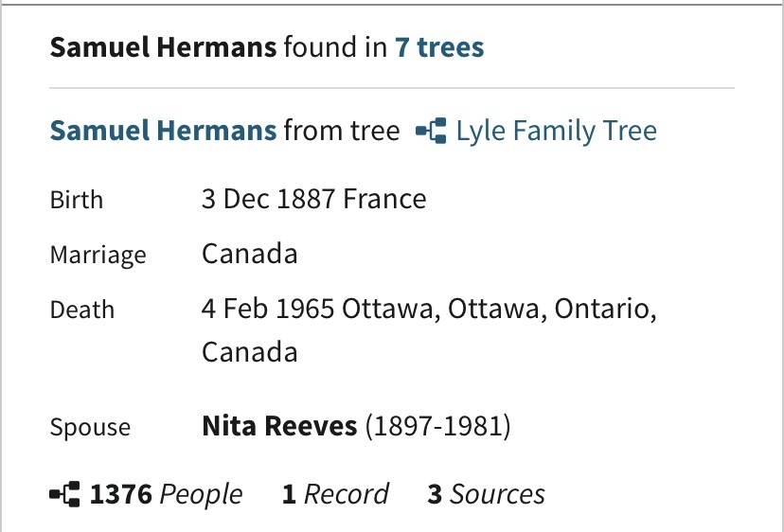Click the spouse lifespan "(1897-1981)"
The height and width of the screenshot is (532, 784).
437,426
